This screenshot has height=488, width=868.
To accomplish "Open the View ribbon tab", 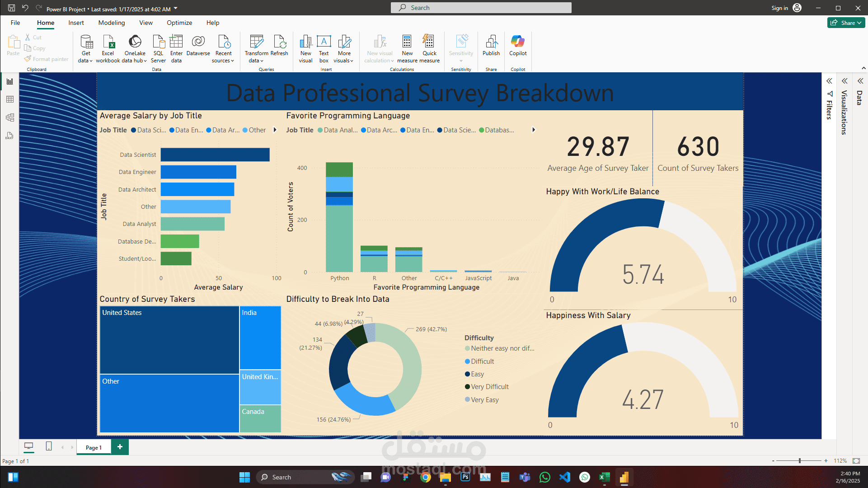I will point(146,23).
